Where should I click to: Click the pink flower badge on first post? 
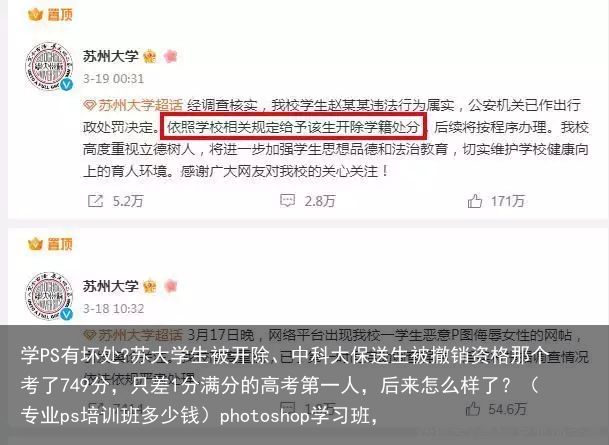(171, 56)
